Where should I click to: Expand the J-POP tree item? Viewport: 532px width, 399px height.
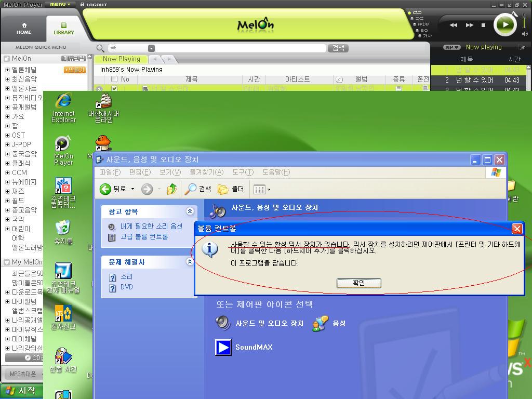click(x=7, y=144)
